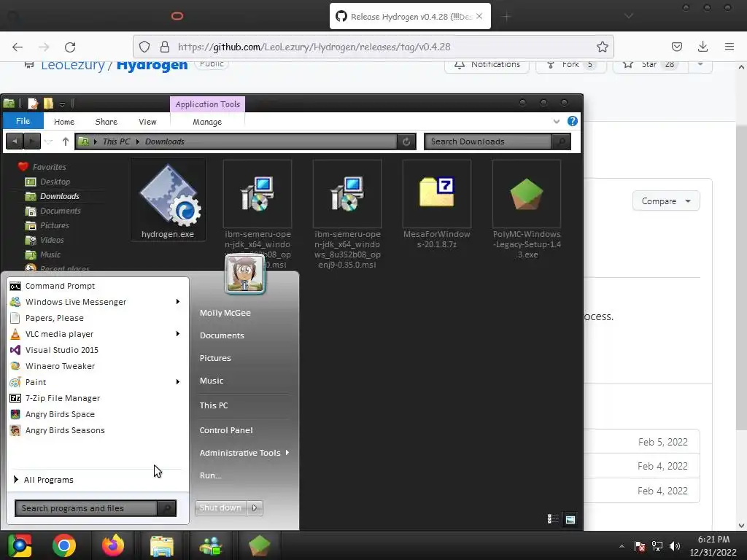Reload the GitHub page in Firefox

coord(70,47)
